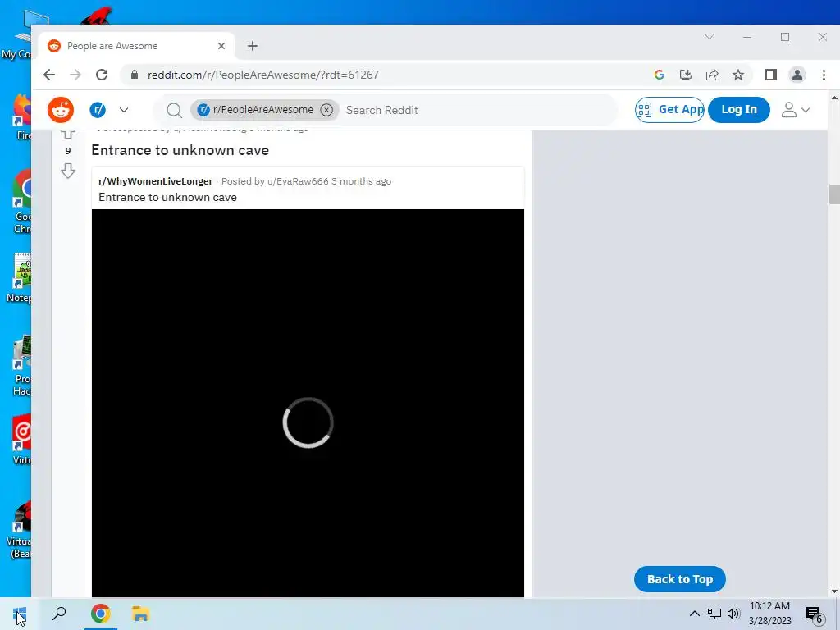Open the Entrance to unknown cave post title
This screenshot has width=840, height=630.
click(180, 150)
